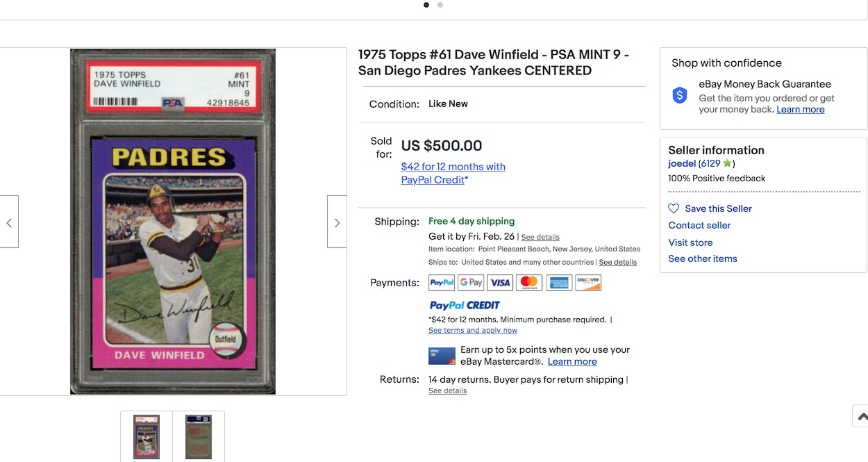This screenshot has height=462, width=868.
Task: Open seller joedel's profile link
Action: pos(682,164)
